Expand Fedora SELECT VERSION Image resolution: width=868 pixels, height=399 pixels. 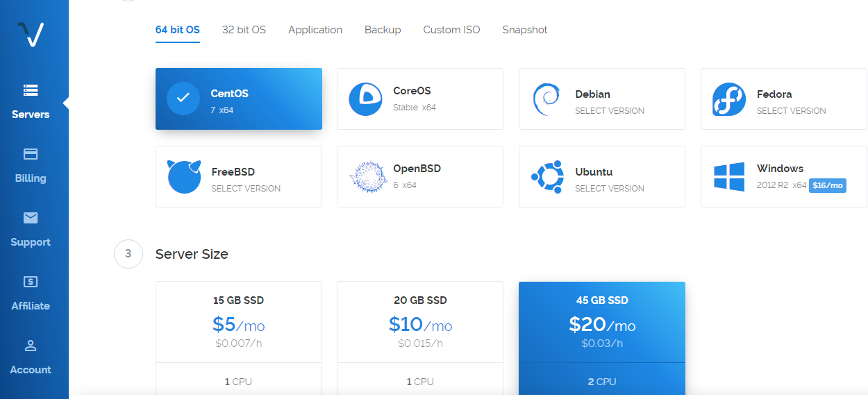tap(792, 110)
